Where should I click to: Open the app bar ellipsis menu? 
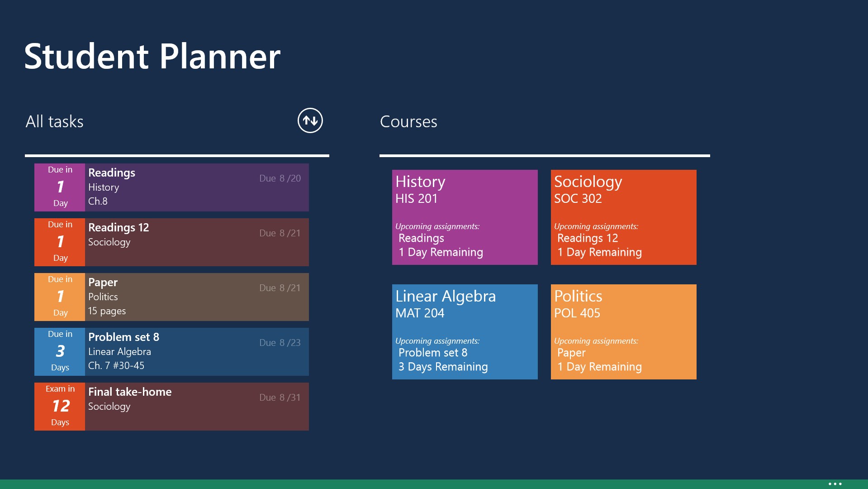point(835,484)
